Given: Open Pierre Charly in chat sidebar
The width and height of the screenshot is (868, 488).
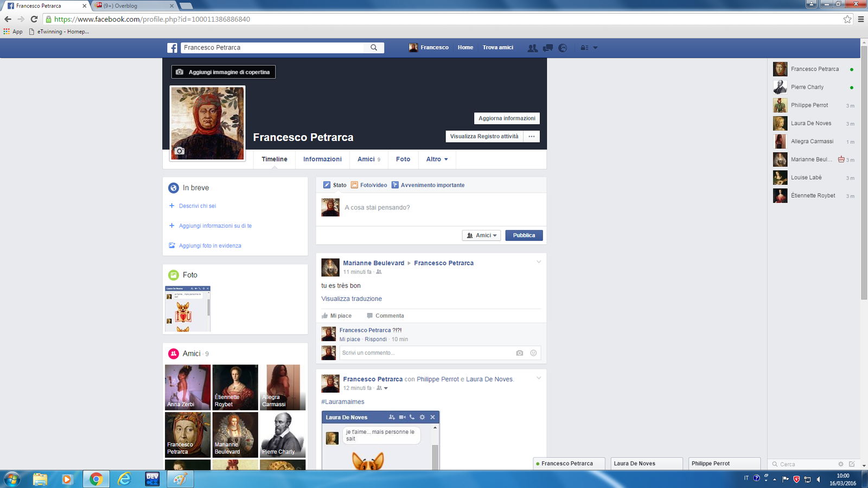Looking at the screenshot, I should 814,87.
